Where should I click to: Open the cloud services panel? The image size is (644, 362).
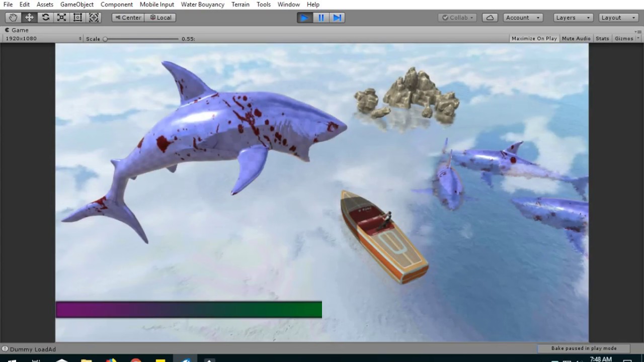tap(490, 17)
